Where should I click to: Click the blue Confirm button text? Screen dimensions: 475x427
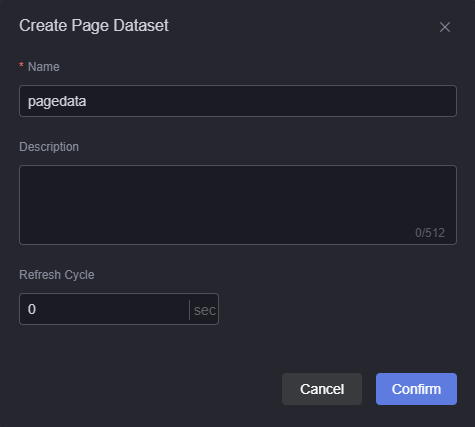[x=416, y=389]
